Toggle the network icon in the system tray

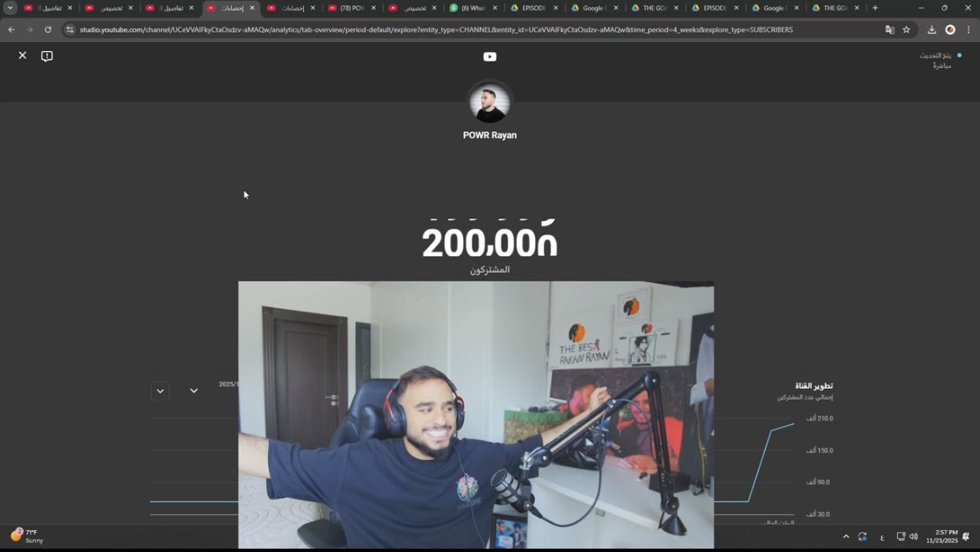pyautogui.click(x=900, y=537)
